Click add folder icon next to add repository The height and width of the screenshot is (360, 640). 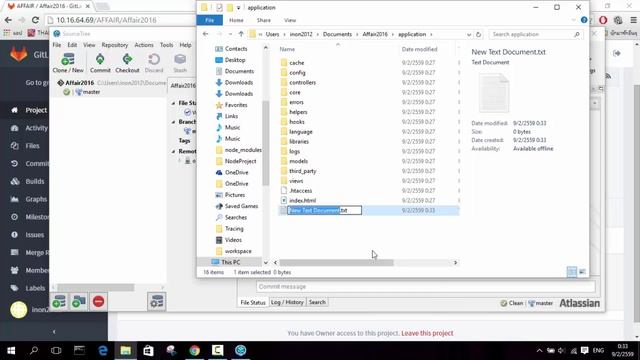pos(79,302)
